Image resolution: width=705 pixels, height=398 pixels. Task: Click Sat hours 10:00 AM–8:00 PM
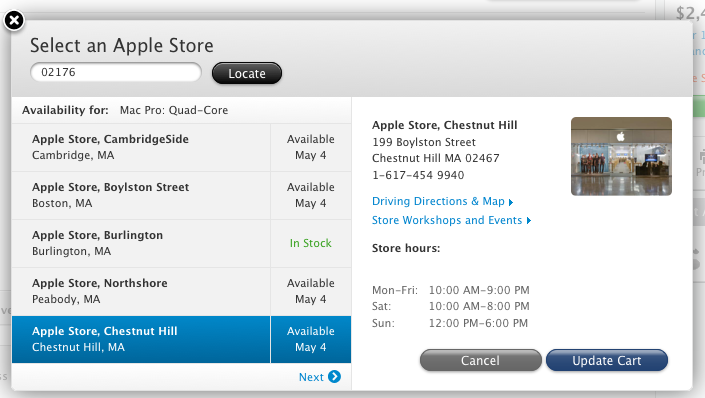479,306
